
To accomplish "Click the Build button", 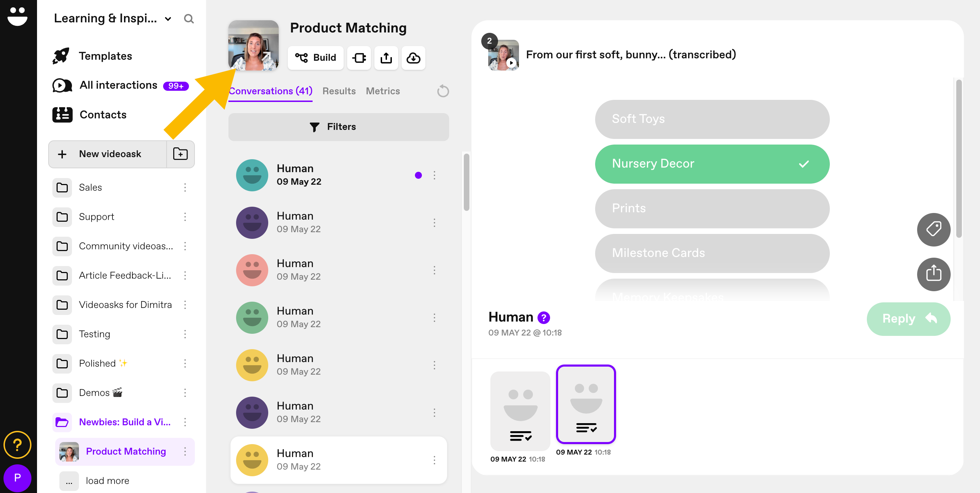I will tap(315, 58).
